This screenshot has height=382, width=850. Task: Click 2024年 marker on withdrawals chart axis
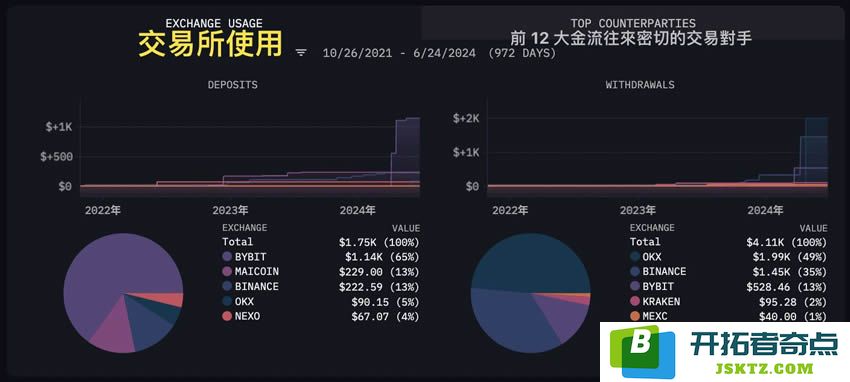coord(765,210)
